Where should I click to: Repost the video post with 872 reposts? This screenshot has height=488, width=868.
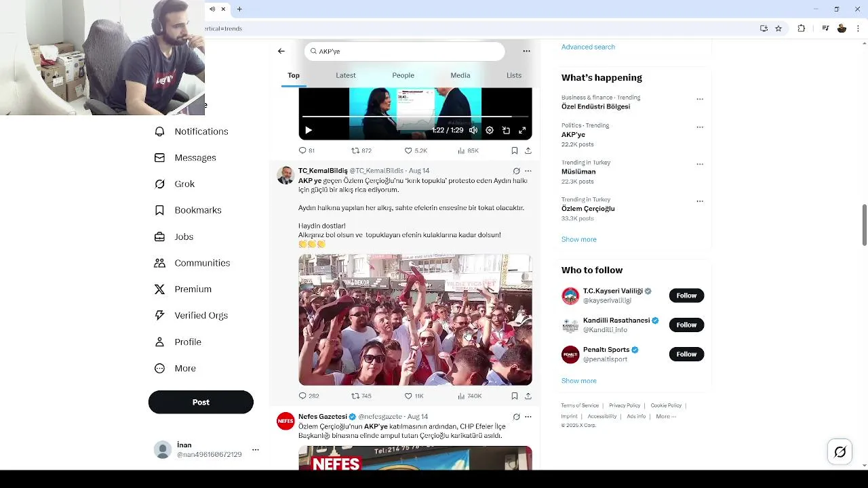coord(361,150)
